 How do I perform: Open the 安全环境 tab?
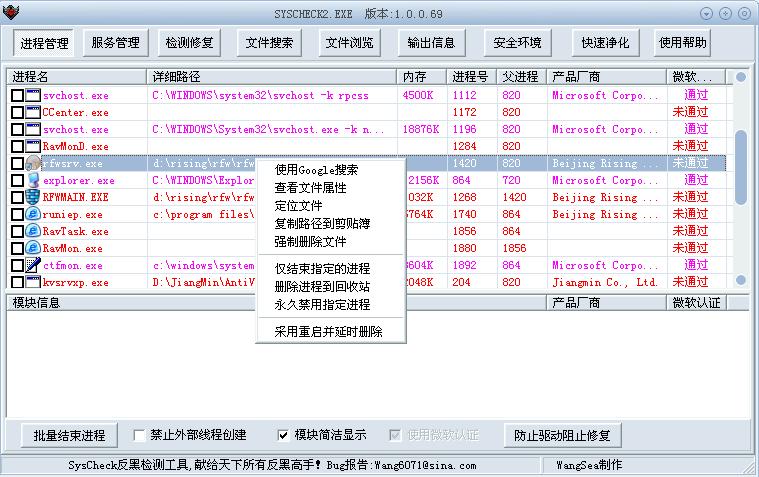pos(517,43)
